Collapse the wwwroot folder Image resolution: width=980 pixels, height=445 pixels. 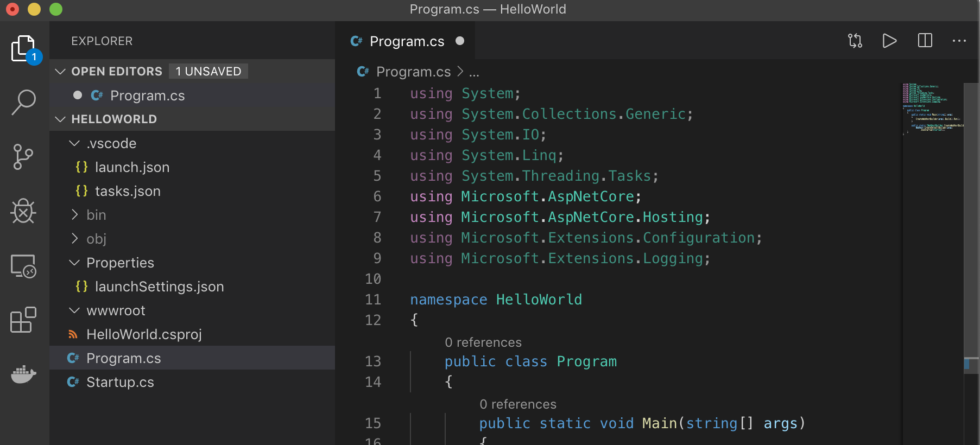pyautogui.click(x=74, y=310)
